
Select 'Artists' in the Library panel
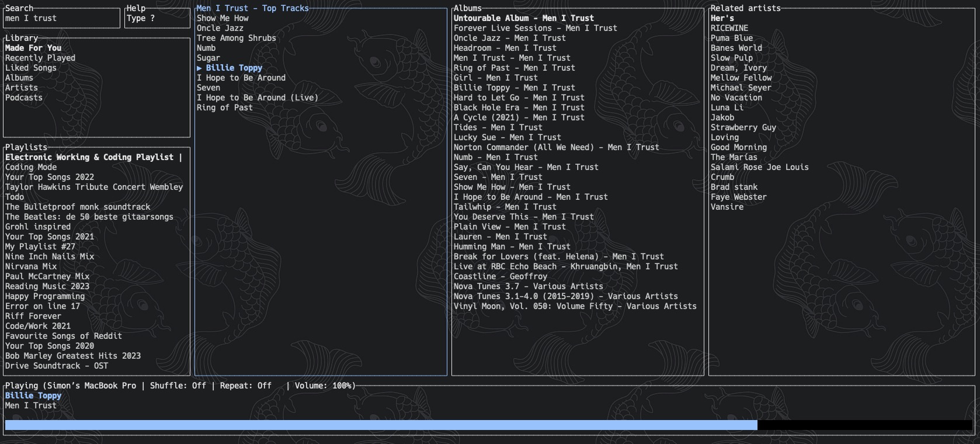coord(22,88)
